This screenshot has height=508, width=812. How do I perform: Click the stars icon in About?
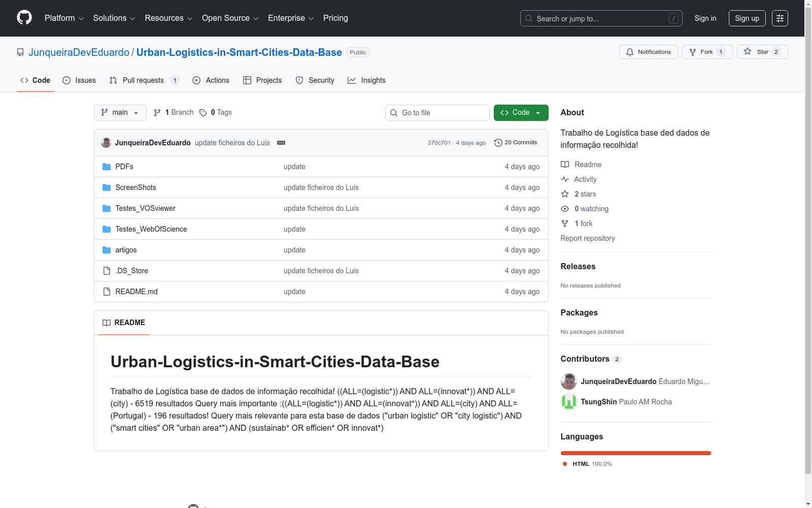point(565,194)
